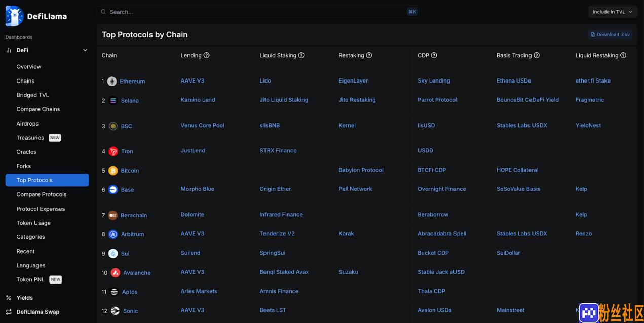Open the Include in TVL dropdown
This screenshot has height=323, width=644.
coord(613,12)
